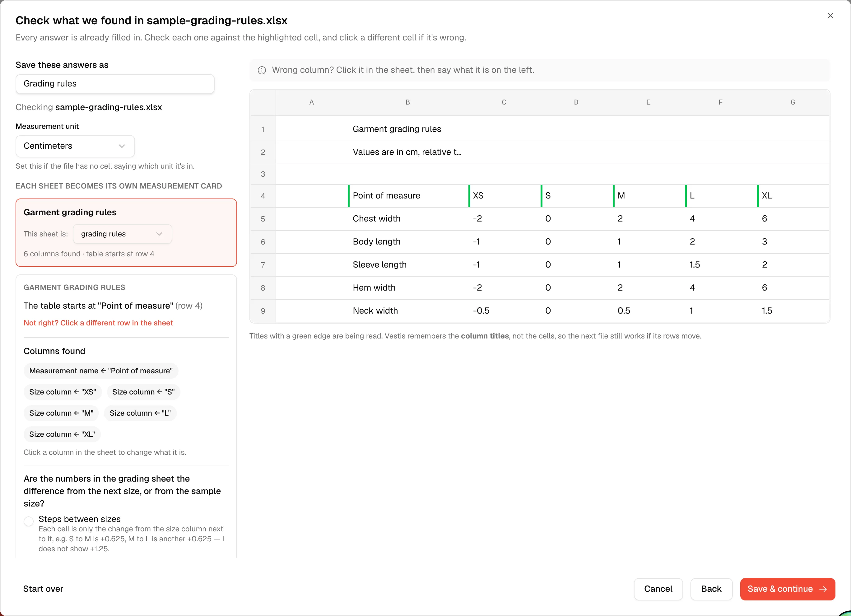Screen dimensions: 851x616
Task: Select column D header in the sheet
Action: (576, 102)
